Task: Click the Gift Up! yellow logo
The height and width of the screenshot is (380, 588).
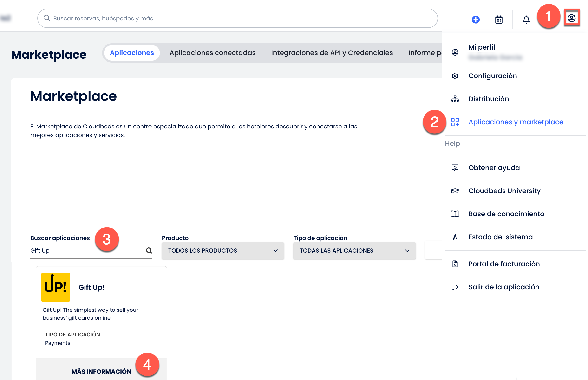Action: pos(55,287)
